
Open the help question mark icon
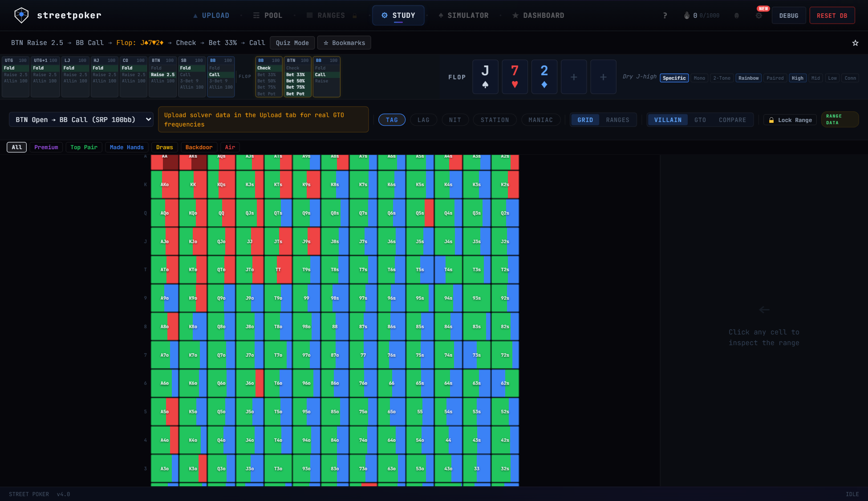665,15
